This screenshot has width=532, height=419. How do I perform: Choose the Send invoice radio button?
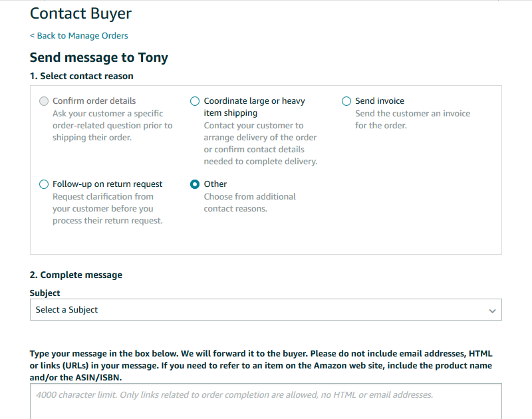click(x=346, y=101)
